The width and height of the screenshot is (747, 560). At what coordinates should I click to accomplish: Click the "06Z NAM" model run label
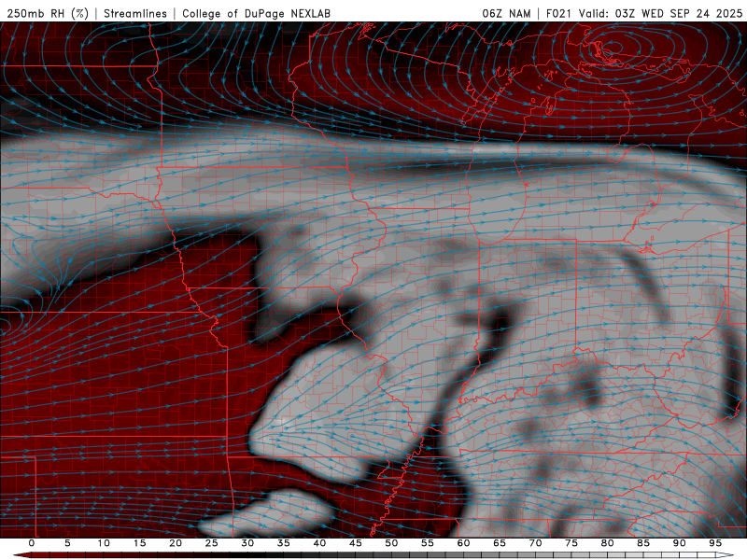(x=506, y=14)
